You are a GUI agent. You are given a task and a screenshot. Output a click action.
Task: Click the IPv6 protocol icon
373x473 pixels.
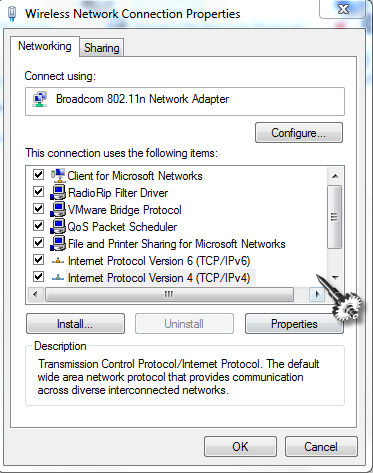coord(58,261)
